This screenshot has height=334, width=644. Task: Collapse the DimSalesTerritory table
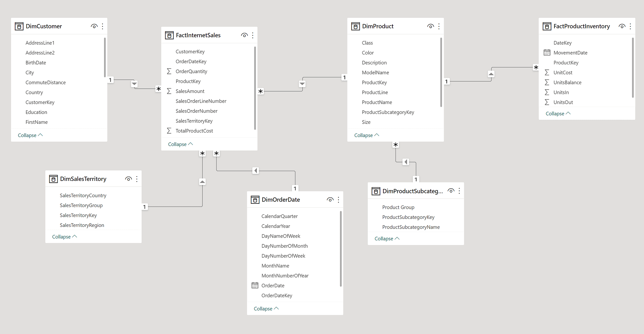coord(64,237)
